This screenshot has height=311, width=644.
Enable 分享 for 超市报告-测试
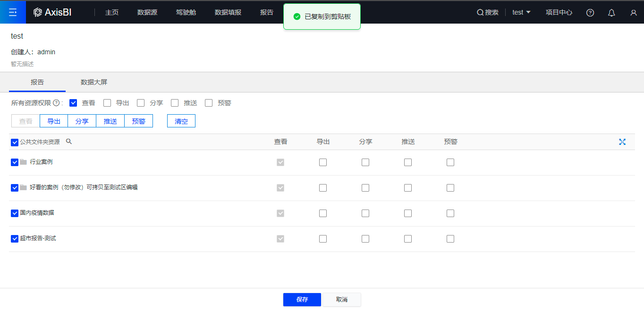(x=365, y=239)
